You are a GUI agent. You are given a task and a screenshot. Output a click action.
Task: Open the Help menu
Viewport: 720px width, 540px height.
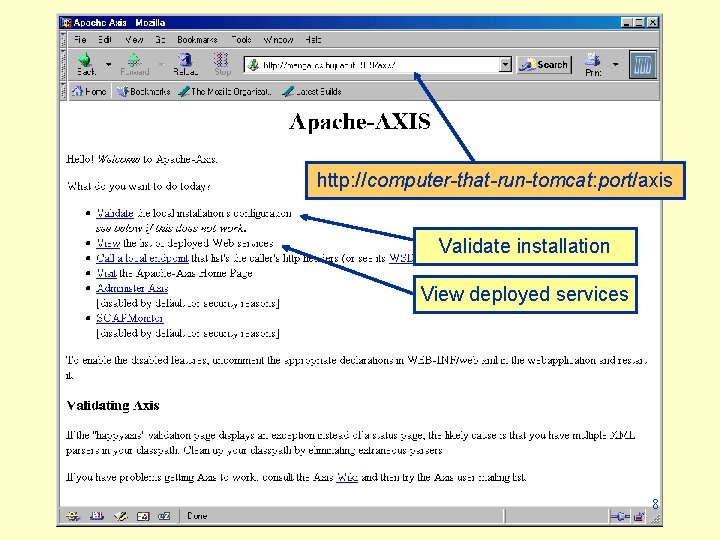pyautogui.click(x=313, y=40)
